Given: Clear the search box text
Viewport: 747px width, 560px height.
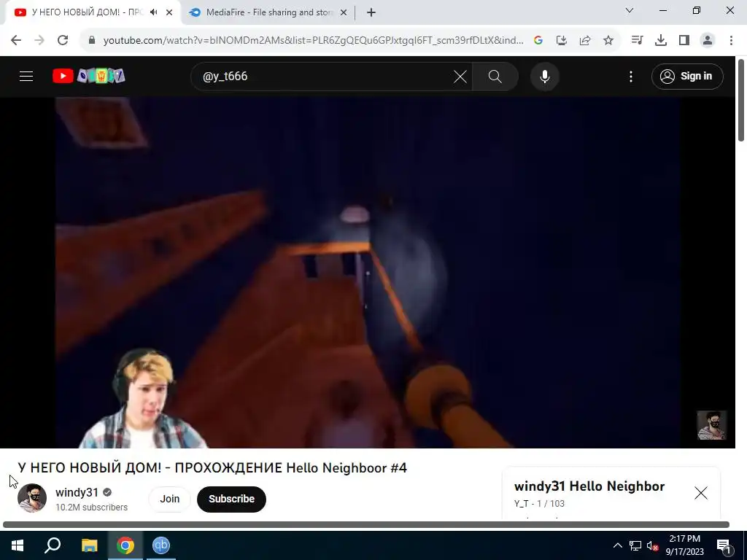Looking at the screenshot, I should (x=460, y=76).
